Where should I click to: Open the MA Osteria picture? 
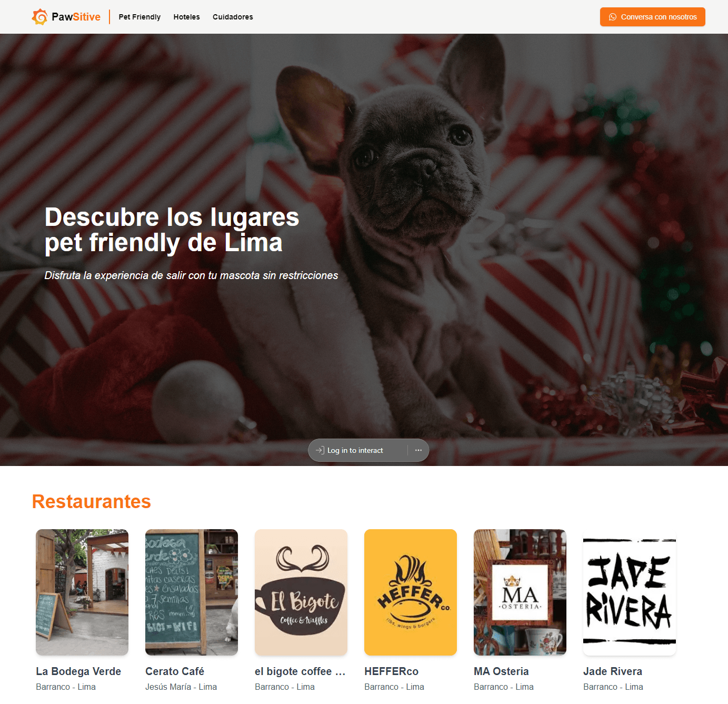[520, 592]
